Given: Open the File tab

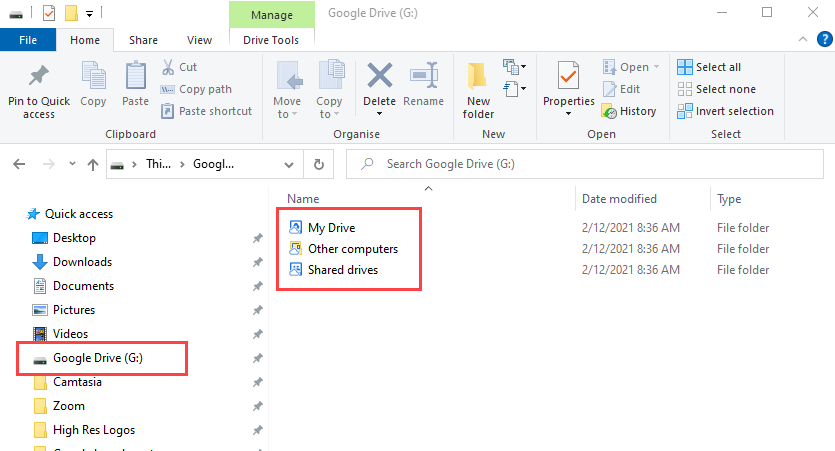Looking at the screenshot, I should (x=28, y=40).
